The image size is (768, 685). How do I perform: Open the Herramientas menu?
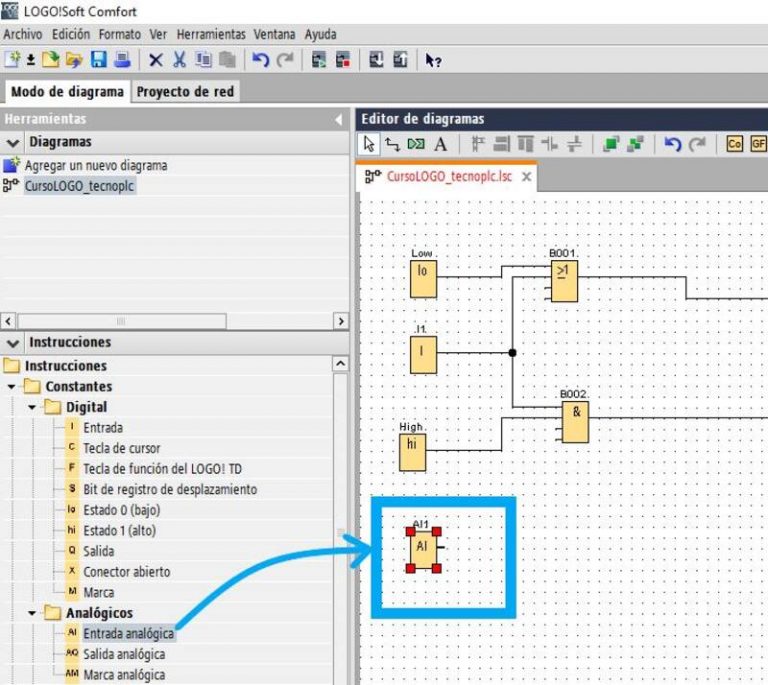coord(212,33)
